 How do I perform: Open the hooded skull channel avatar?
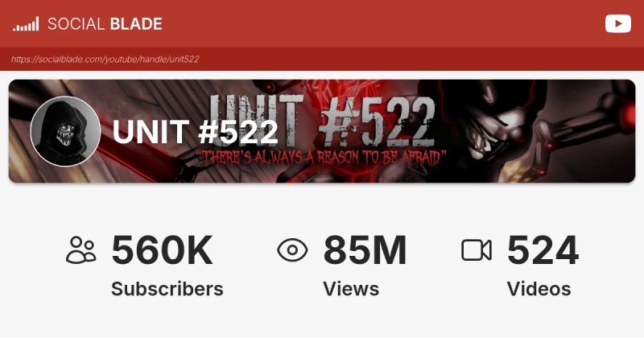(65, 131)
